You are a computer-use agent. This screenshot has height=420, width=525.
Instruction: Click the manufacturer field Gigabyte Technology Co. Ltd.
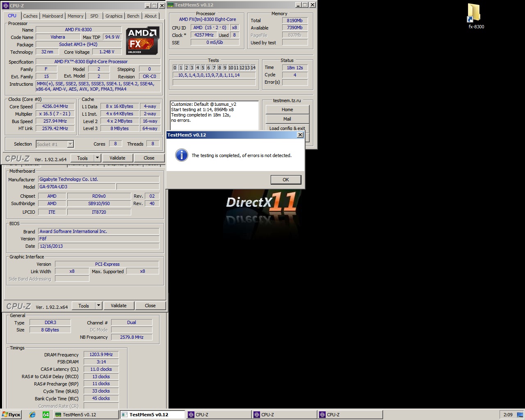click(98, 179)
